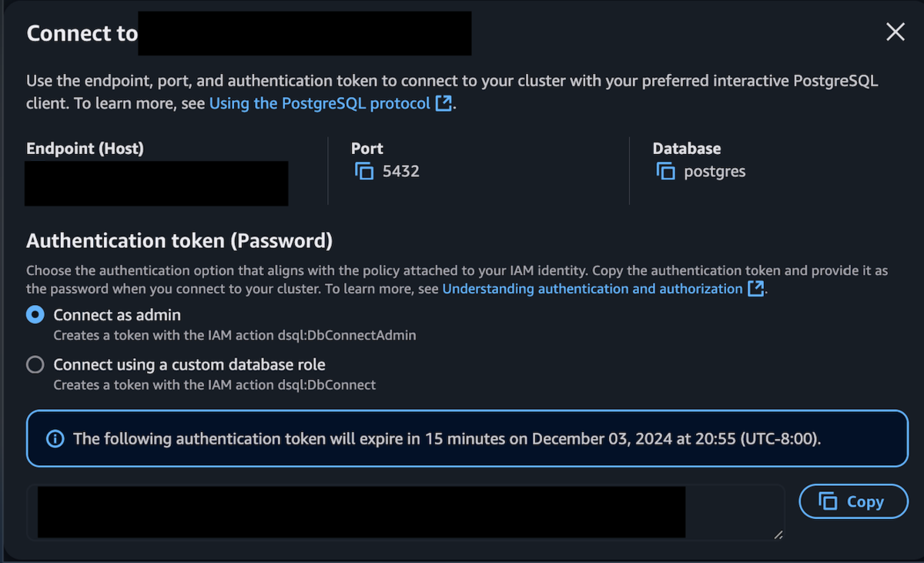Open the Using the PostgreSQL protocol link
This screenshot has width=924, height=563.
(x=320, y=103)
